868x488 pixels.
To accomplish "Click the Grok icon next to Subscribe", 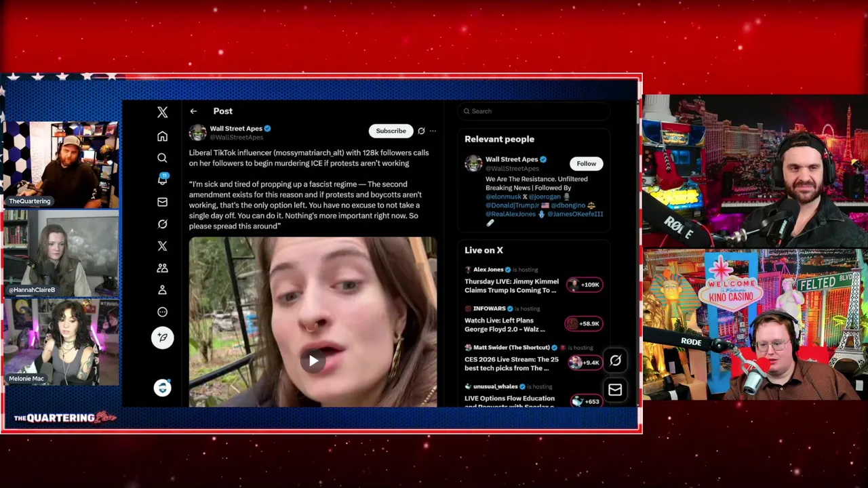I will pyautogui.click(x=421, y=131).
